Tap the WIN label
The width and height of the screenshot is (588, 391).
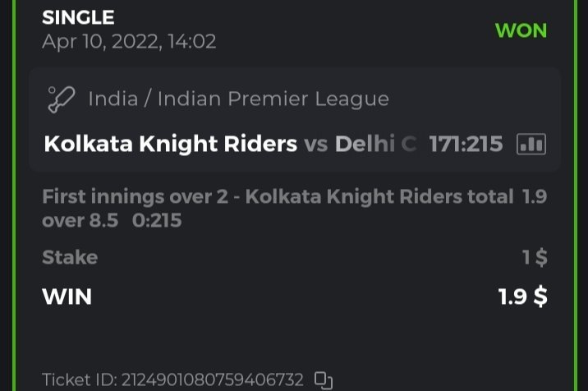(x=67, y=296)
